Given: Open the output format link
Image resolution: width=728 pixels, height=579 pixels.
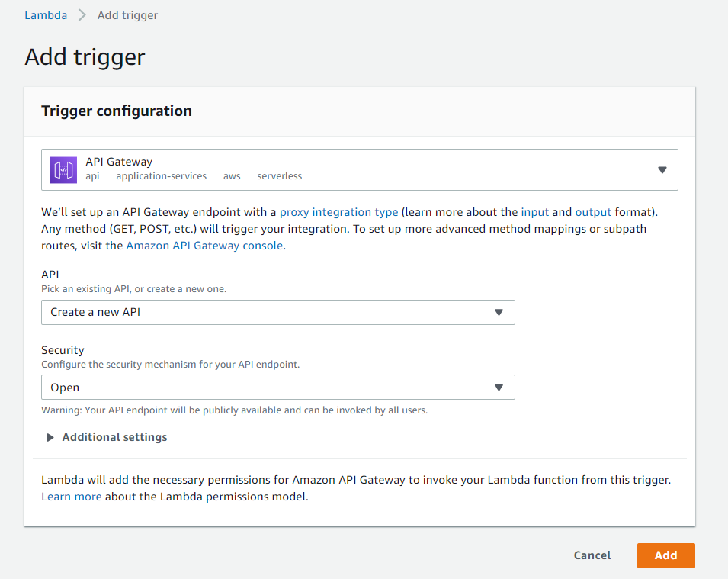Looking at the screenshot, I should click(593, 212).
